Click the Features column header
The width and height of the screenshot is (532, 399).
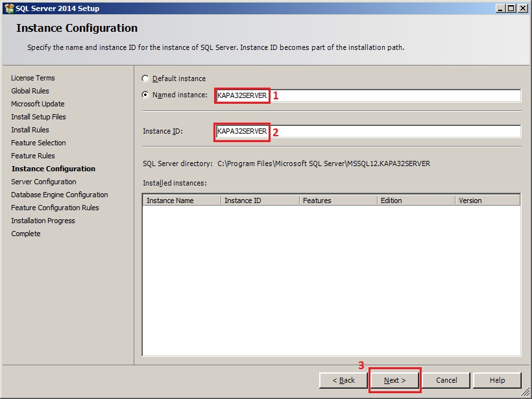pyautogui.click(x=338, y=200)
